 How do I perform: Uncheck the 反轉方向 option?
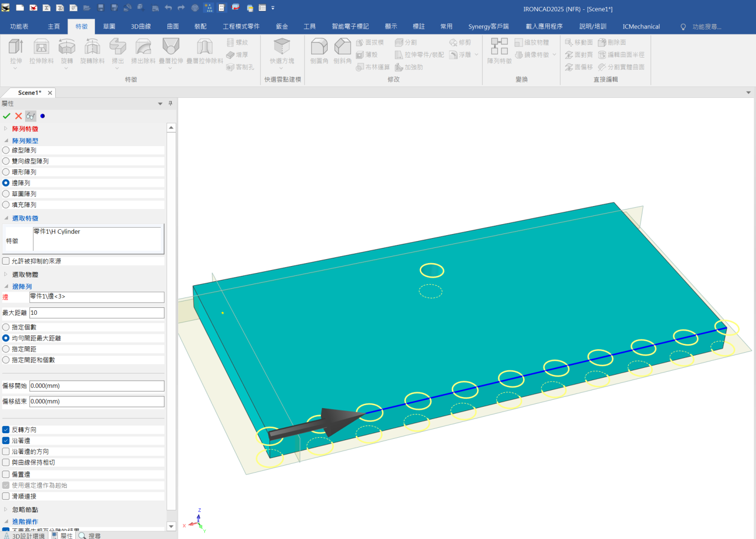(5, 429)
